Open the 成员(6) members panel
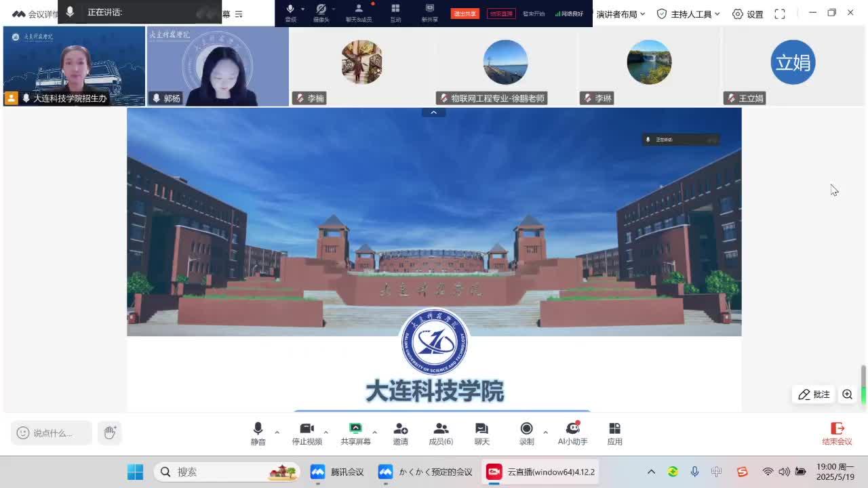The image size is (868, 488). click(x=441, y=434)
